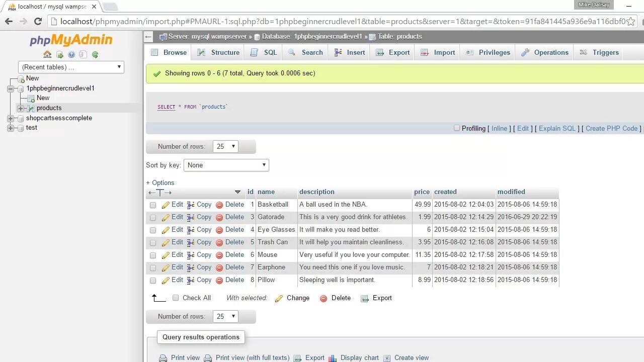Switch to the Structure tab
Screen dimensions: 644x362
218,52
